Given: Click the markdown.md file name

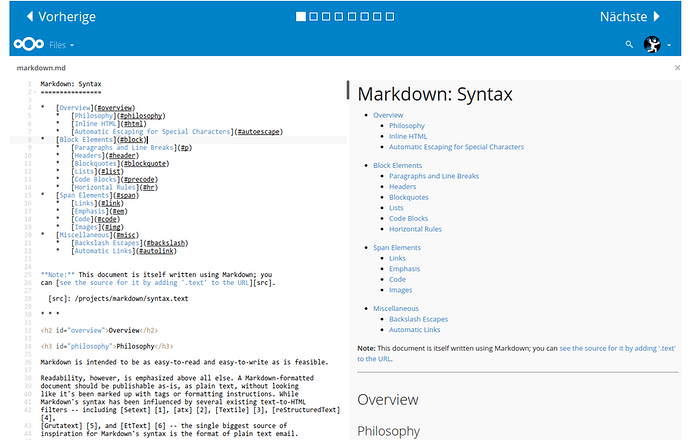Looking at the screenshot, I should [x=41, y=68].
